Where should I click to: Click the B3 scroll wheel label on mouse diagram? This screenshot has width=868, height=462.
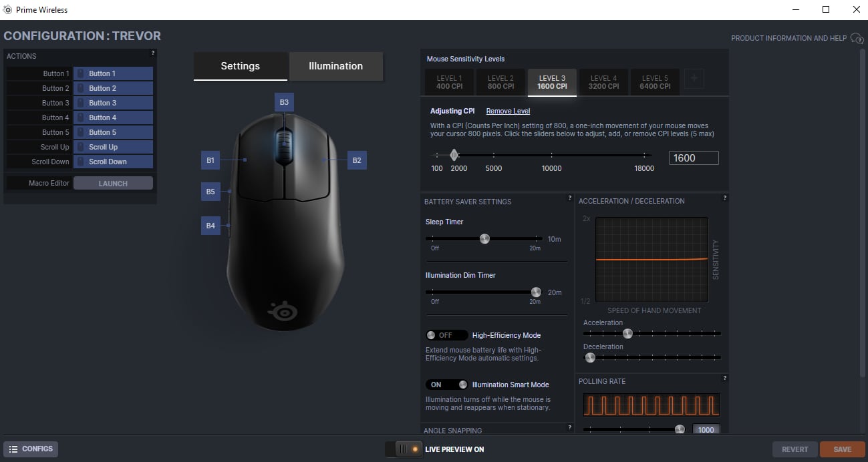(283, 101)
